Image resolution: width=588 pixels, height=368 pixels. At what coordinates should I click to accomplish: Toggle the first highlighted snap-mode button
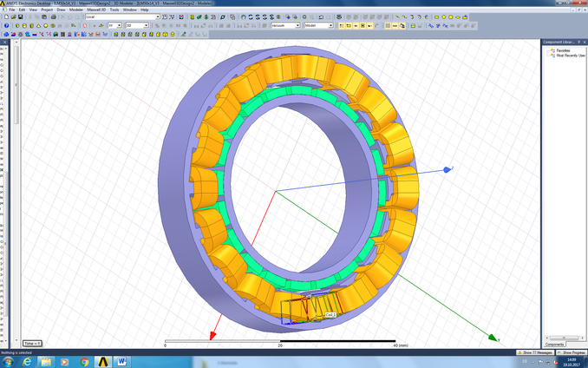point(341,25)
